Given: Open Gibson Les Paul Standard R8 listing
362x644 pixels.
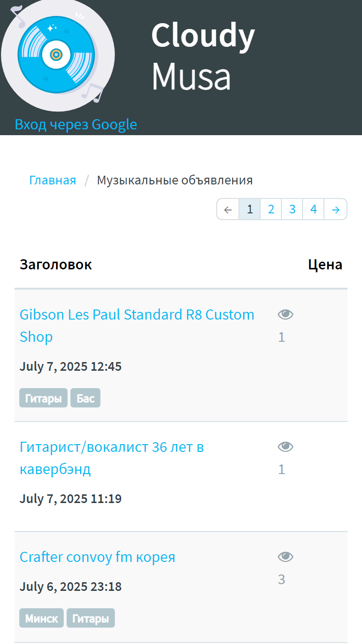Looking at the screenshot, I should 137,326.
